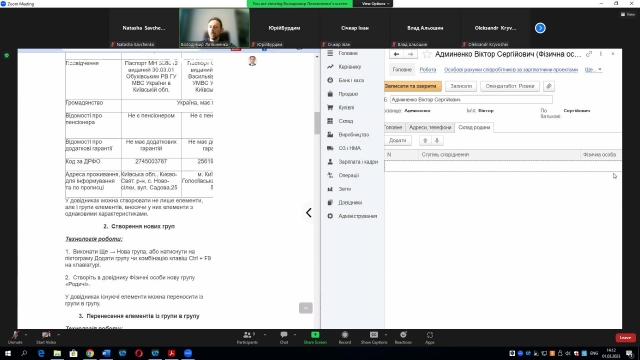Go forward with the right arrow button
The image size is (640, 360).
[x=411, y=54]
